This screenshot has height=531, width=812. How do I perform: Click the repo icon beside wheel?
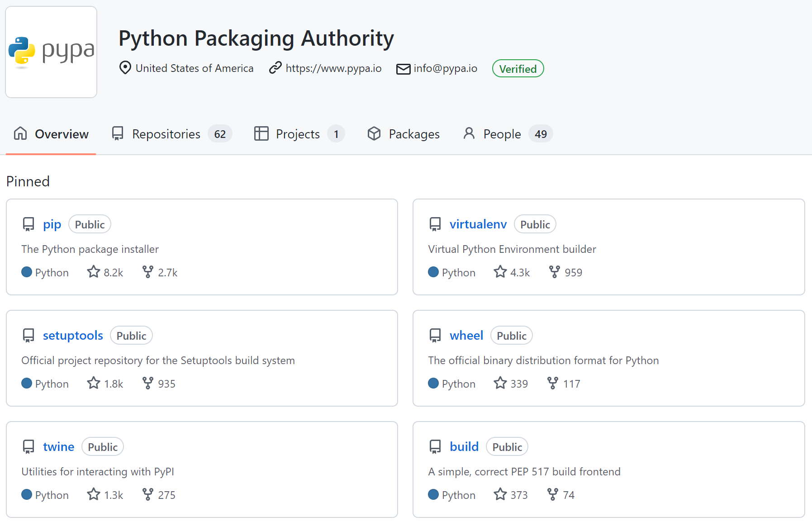click(x=435, y=336)
